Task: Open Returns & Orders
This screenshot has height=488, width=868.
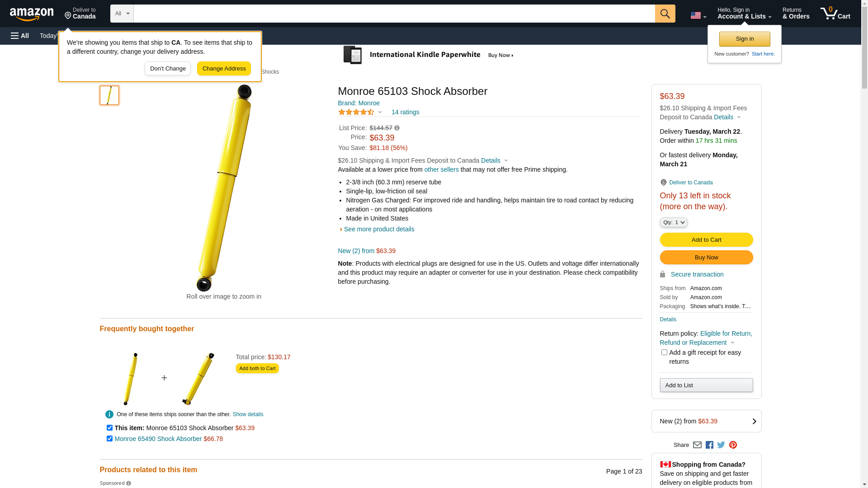Action: (x=796, y=14)
